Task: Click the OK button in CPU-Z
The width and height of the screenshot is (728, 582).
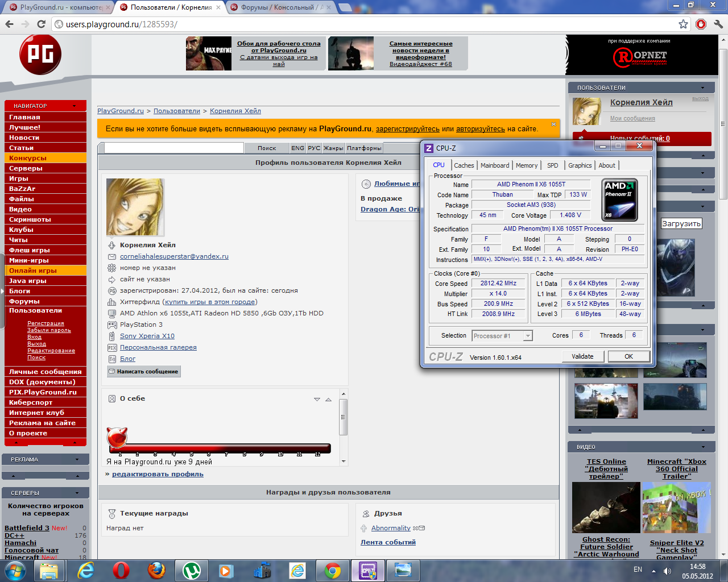Action: click(x=629, y=356)
